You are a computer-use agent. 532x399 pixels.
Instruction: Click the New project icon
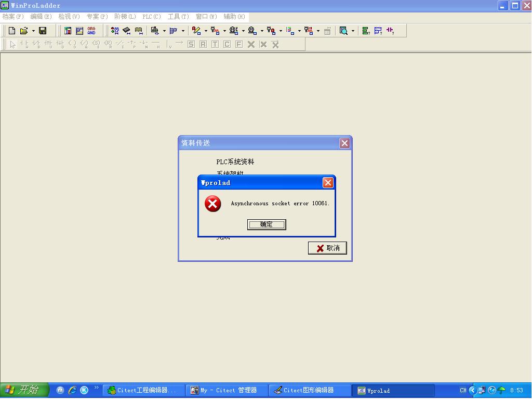(x=12, y=31)
